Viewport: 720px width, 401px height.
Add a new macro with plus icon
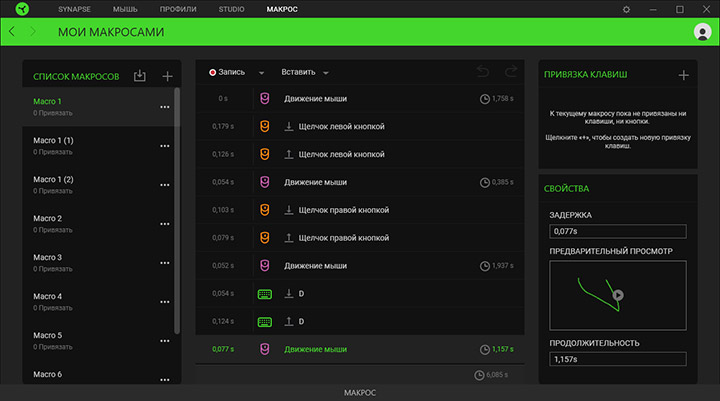[168, 76]
